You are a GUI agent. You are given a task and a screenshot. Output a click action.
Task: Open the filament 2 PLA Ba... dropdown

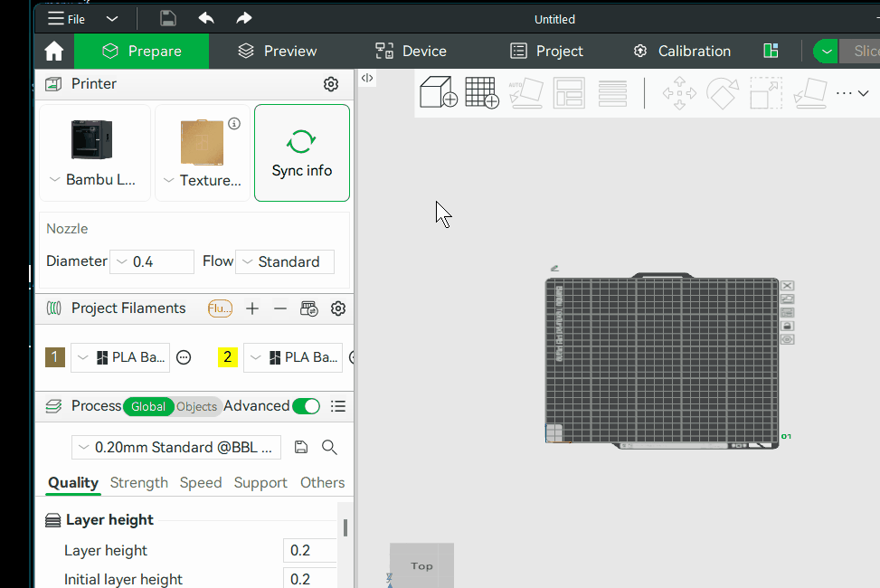293,357
